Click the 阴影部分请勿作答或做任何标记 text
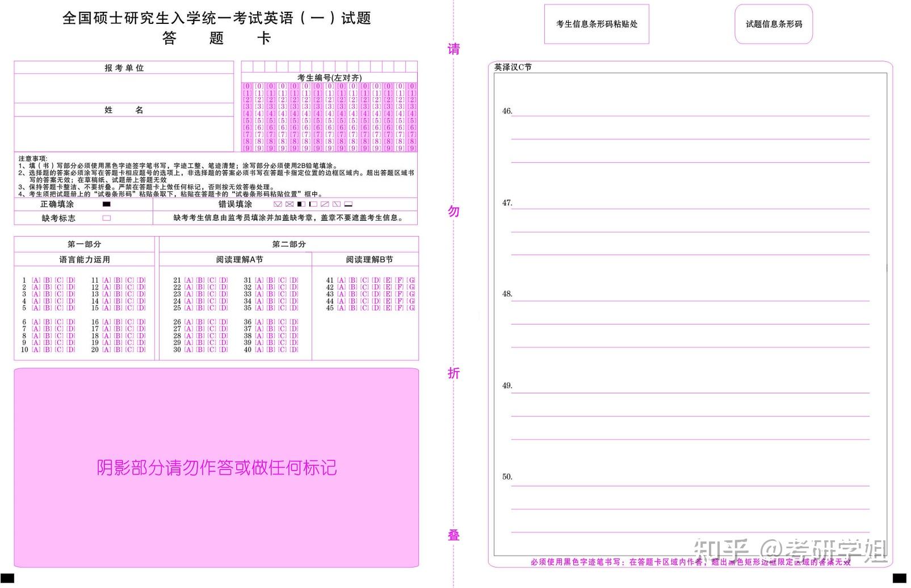911x588 pixels. click(x=217, y=468)
